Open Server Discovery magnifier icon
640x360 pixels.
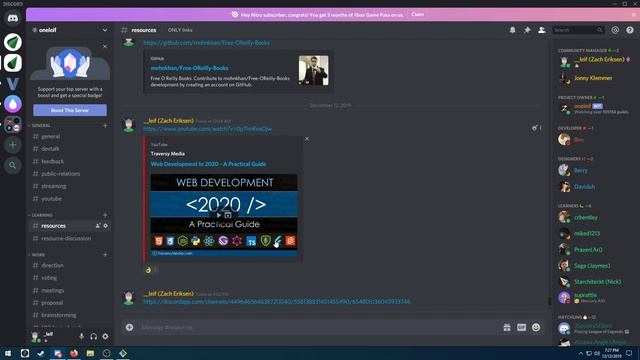coord(13,165)
